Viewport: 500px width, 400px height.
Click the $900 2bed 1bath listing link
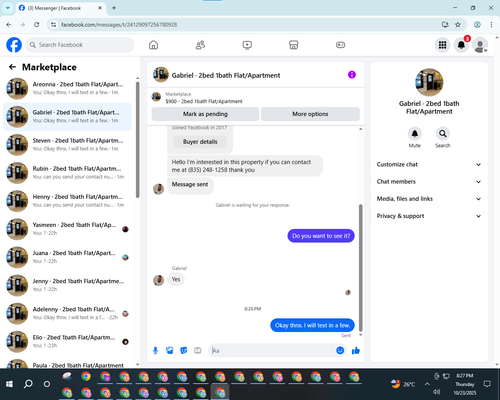204,101
